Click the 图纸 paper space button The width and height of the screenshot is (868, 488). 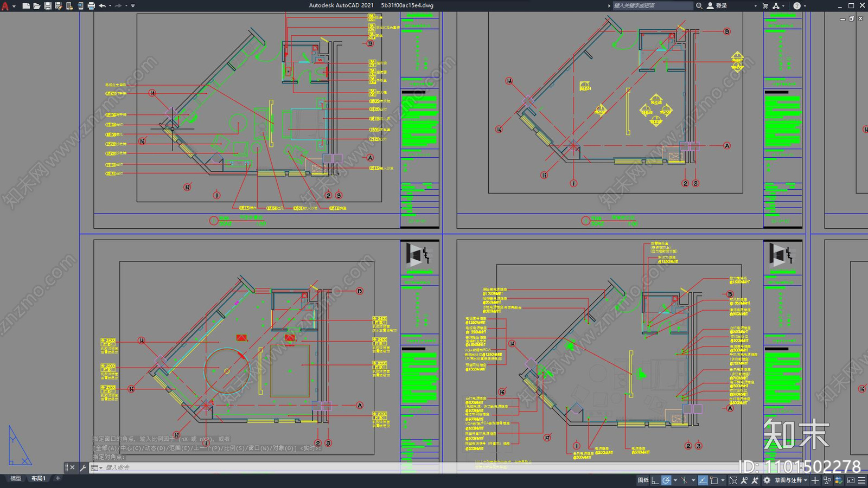point(643,480)
